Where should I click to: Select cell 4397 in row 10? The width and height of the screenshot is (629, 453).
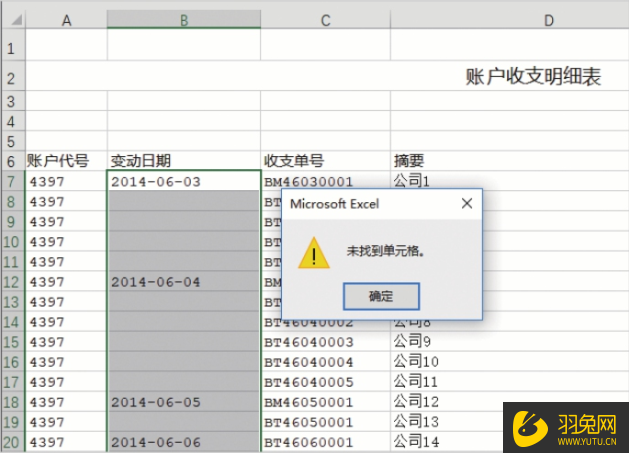(x=67, y=242)
